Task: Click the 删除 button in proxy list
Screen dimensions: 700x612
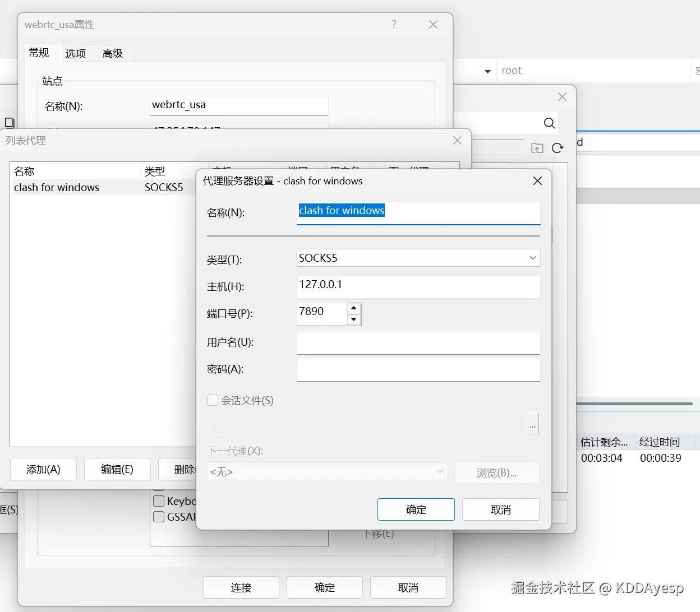Action: click(x=178, y=469)
